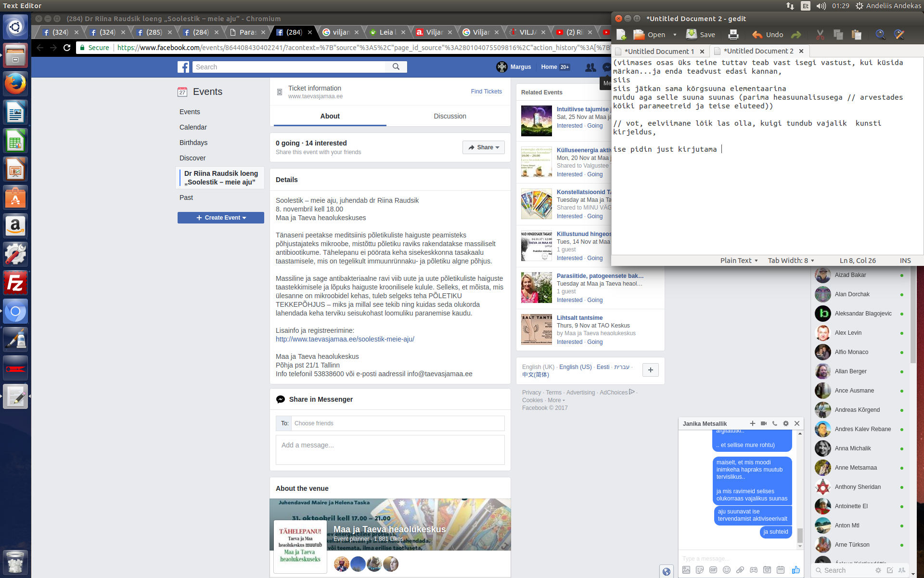Add another language with the plus button
This screenshot has width=924, height=578.
[651, 370]
